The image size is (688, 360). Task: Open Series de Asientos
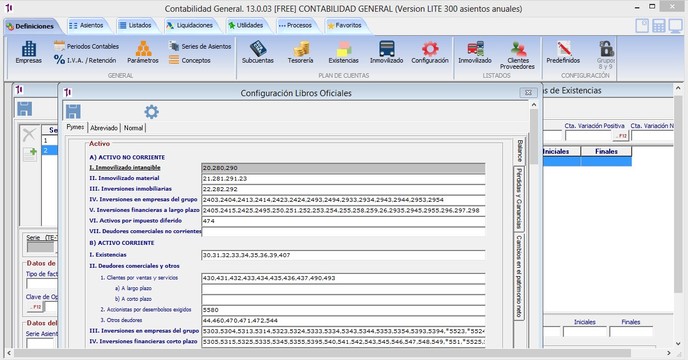coord(200,46)
